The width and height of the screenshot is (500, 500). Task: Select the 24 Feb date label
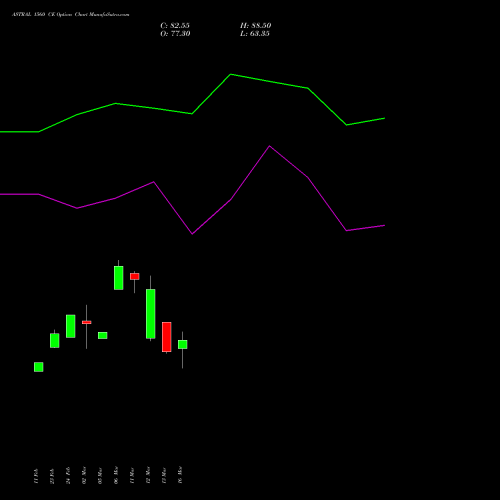coord(68,475)
